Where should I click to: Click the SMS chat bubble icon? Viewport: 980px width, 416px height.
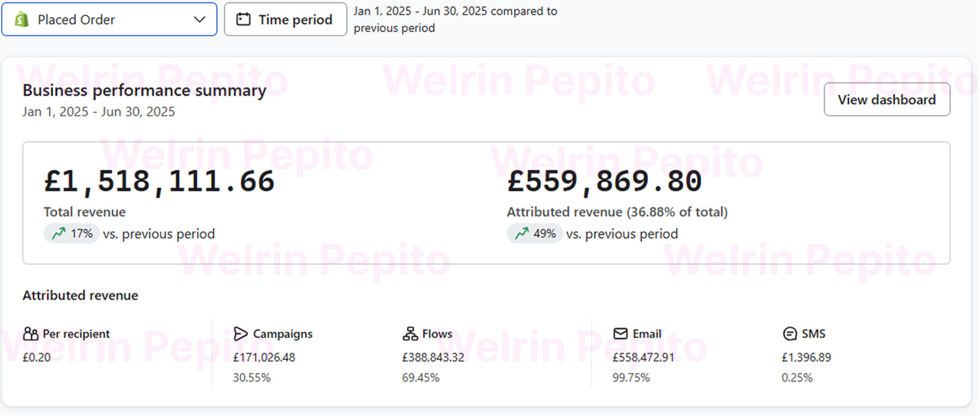pos(790,334)
